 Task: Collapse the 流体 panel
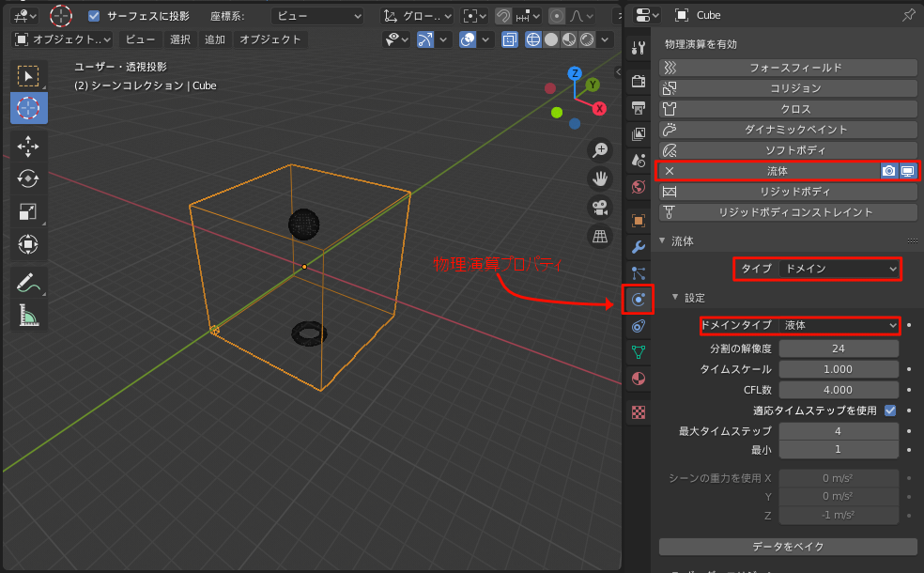click(662, 240)
